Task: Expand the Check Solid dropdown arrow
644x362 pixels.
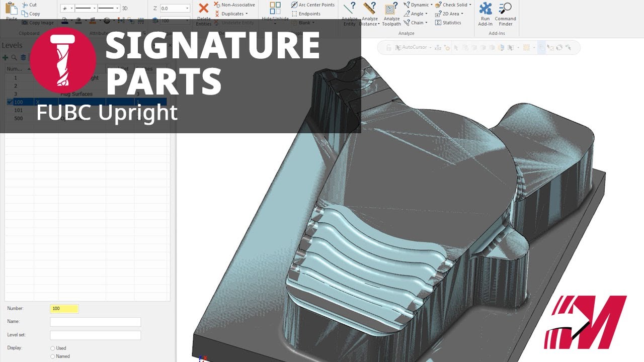Action: click(470, 5)
